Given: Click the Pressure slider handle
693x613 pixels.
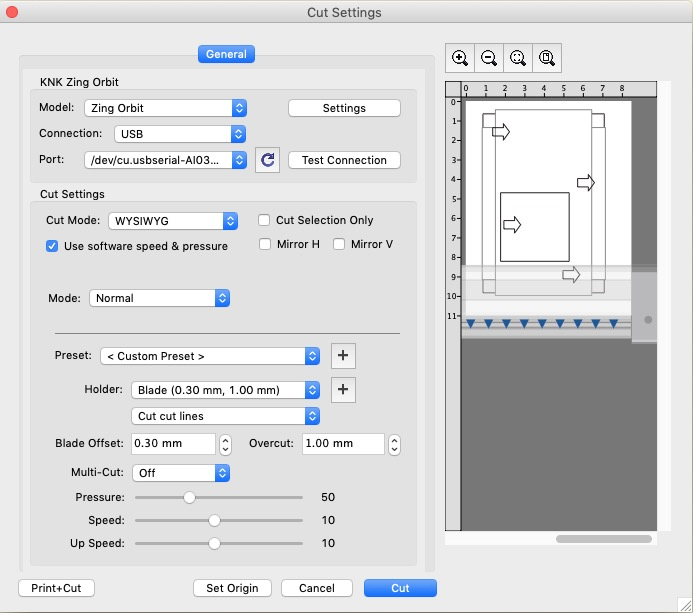Looking at the screenshot, I should (x=189, y=498).
